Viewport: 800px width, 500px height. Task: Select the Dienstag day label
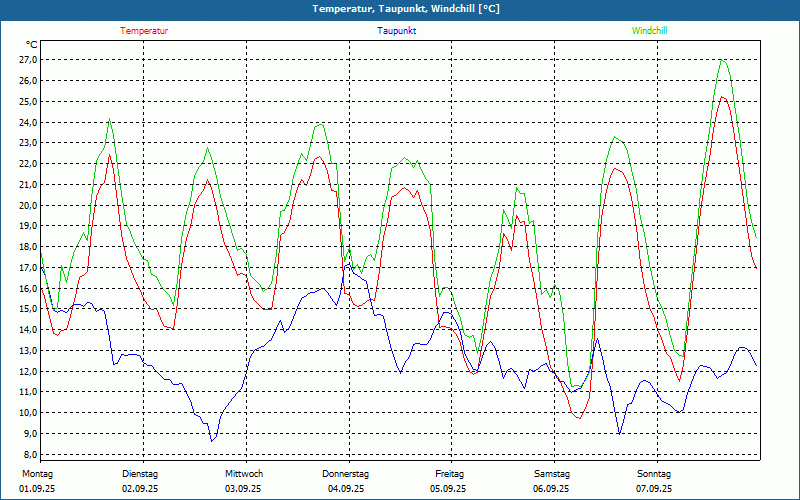click(x=140, y=474)
